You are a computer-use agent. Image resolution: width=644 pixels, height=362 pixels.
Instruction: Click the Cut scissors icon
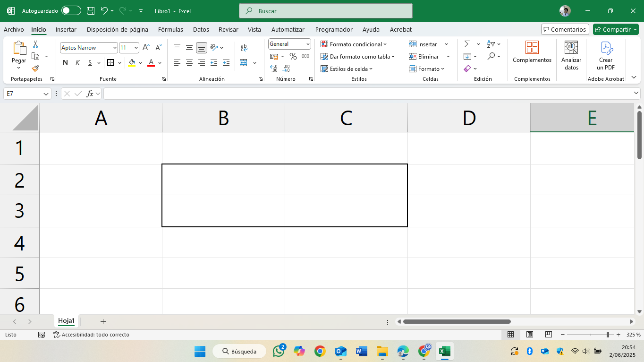coord(35,44)
